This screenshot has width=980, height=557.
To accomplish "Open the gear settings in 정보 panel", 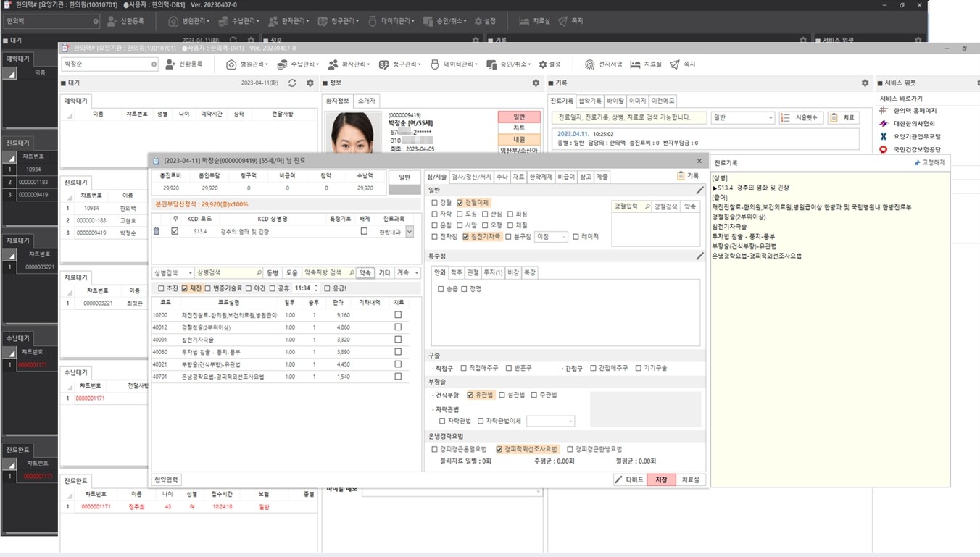I will [536, 83].
